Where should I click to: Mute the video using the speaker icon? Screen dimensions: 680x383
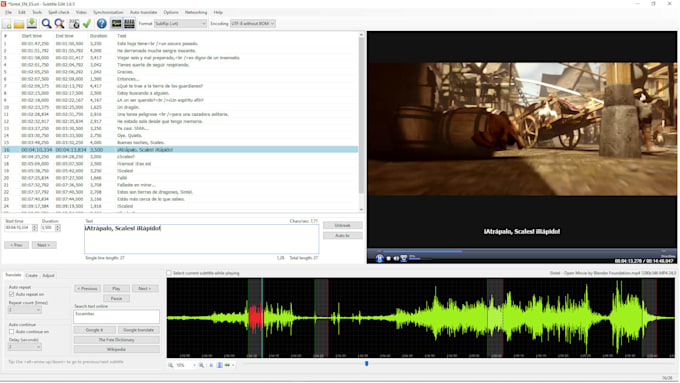coord(396,259)
